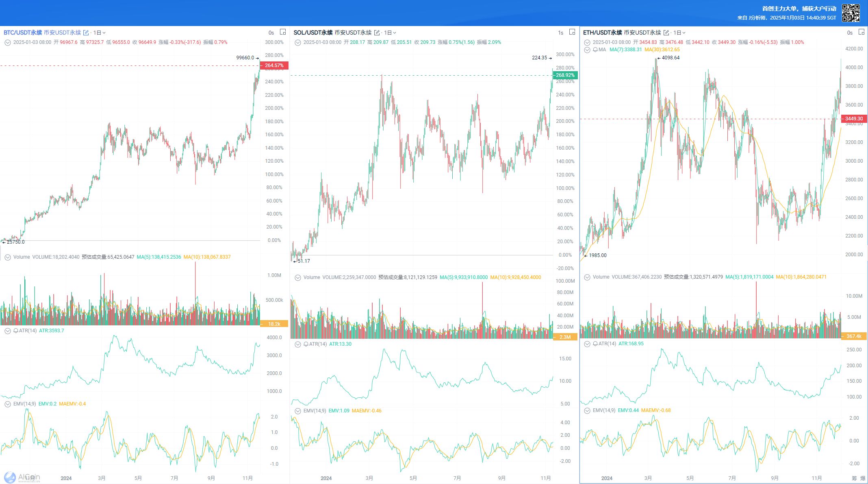The image size is (868, 484).
Task: Collapse the ETH MA indicator row
Action: (x=587, y=50)
